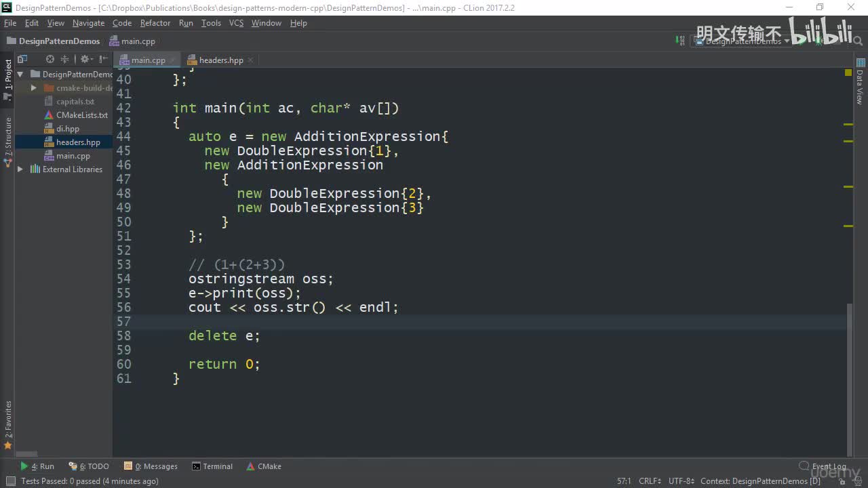The width and height of the screenshot is (868, 488).
Task: Open the 4: Run tool window
Action: pos(38,466)
